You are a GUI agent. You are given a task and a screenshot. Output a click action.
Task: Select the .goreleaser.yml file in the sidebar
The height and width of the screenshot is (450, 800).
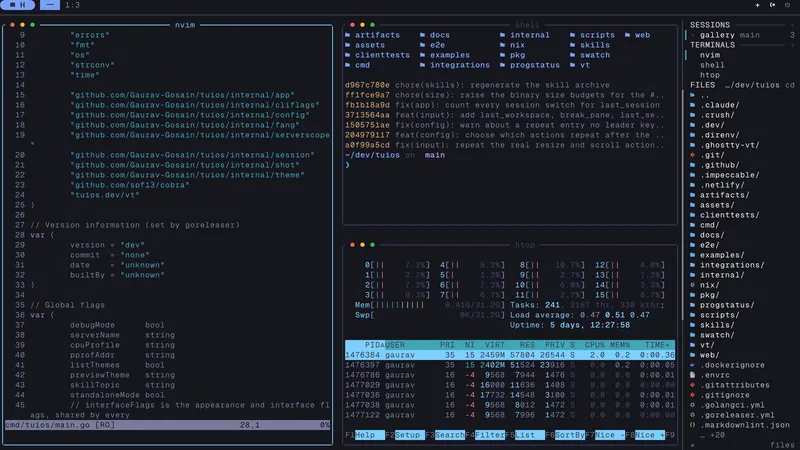click(x=737, y=415)
